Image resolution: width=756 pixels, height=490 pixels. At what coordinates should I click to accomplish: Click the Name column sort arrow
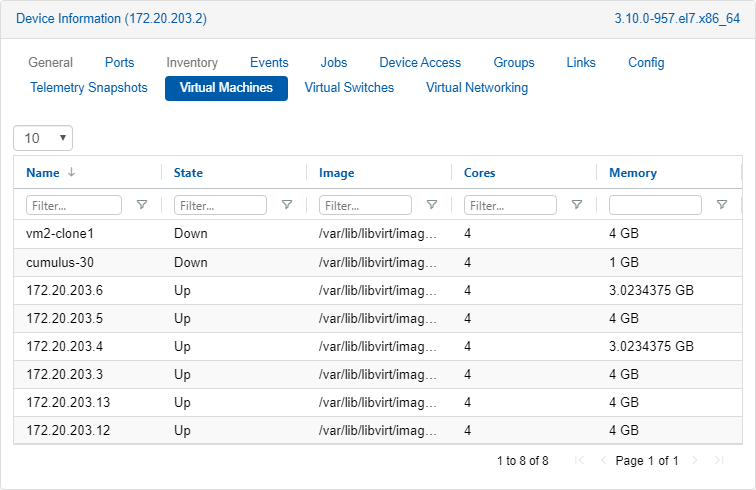click(72, 173)
